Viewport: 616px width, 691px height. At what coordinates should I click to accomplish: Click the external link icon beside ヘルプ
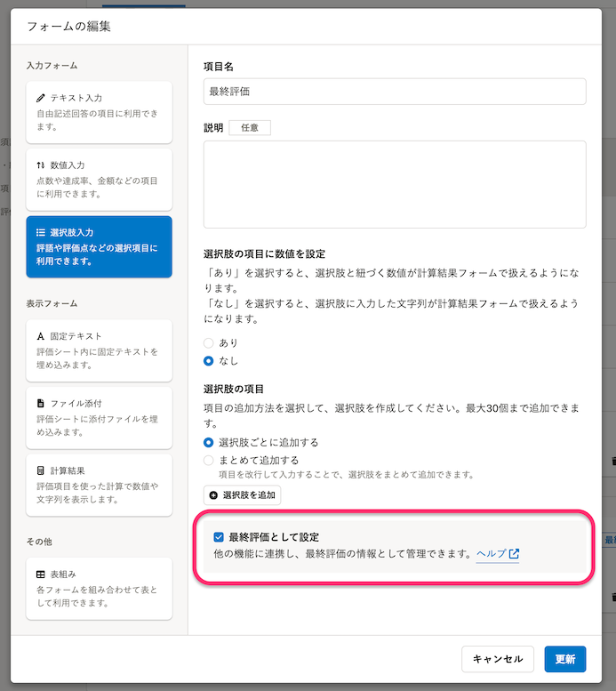[514, 553]
